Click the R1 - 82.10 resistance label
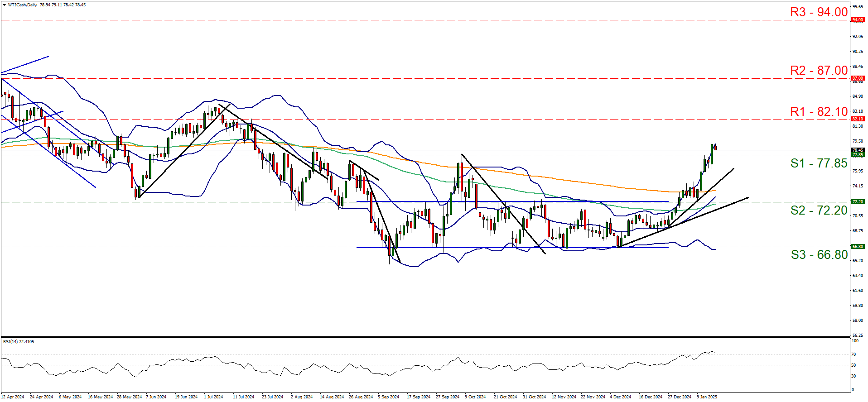 coord(819,112)
